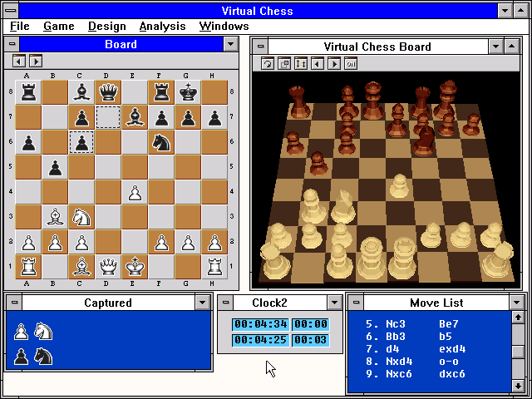The image size is (532, 399).
Task: Click captured white knight in Captured panel
Action: (x=43, y=331)
